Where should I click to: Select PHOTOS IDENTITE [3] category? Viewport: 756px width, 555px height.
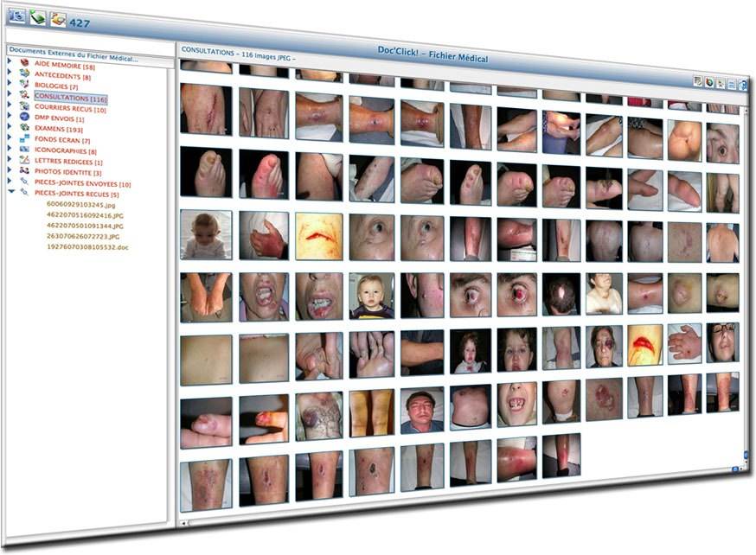pyautogui.click(x=68, y=173)
